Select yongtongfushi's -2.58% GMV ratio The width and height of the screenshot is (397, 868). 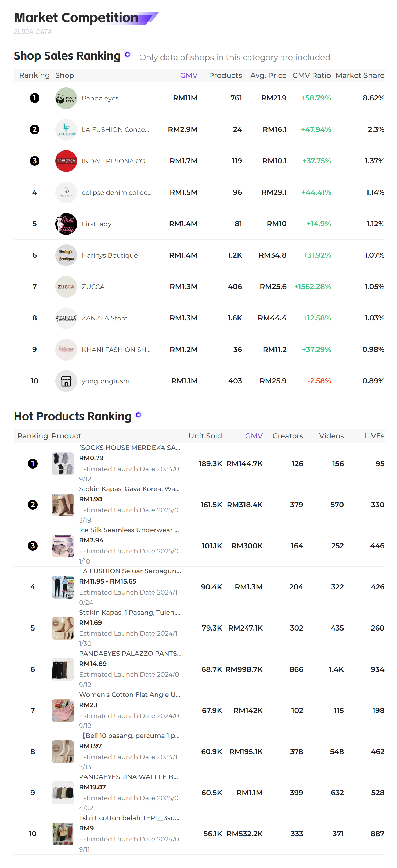click(x=319, y=381)
